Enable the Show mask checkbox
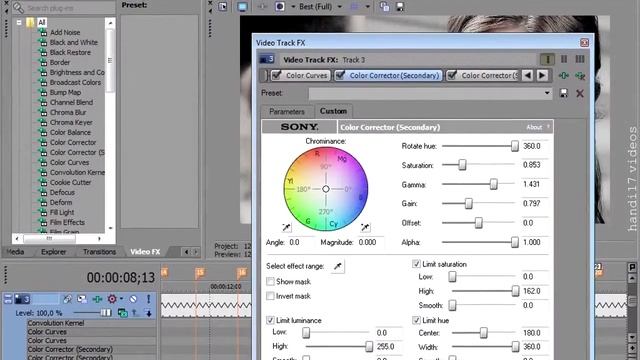The height and width of the screenshot is (360, 640). tap(270, 282)
